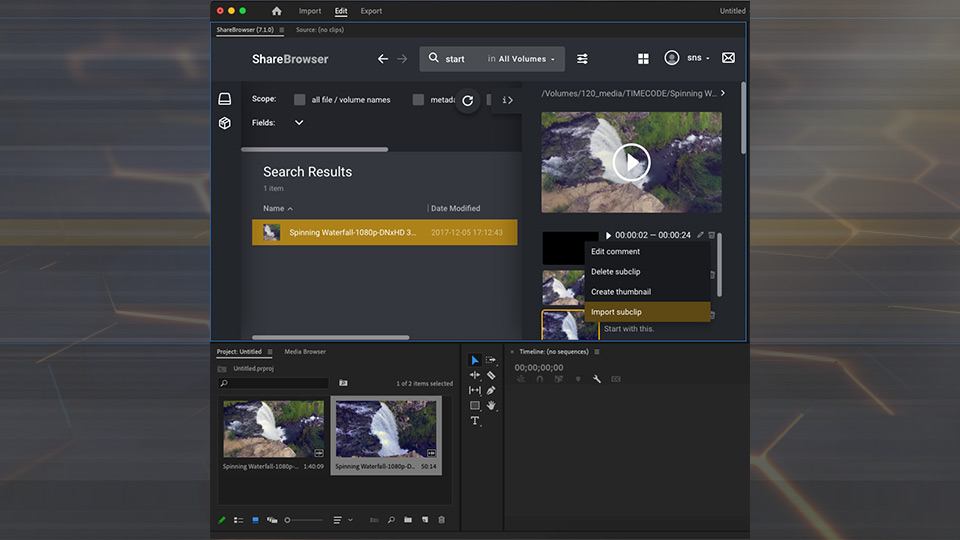Edit the 00:00:02 subclip with pencil icon
Screen dimensions: 960x540
click(x=700, y=235)
